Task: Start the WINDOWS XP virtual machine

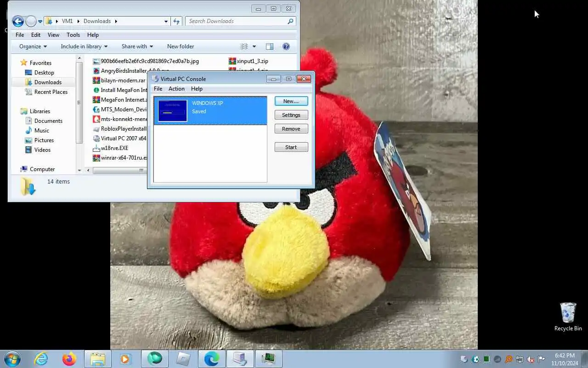Action: (291, 147)
